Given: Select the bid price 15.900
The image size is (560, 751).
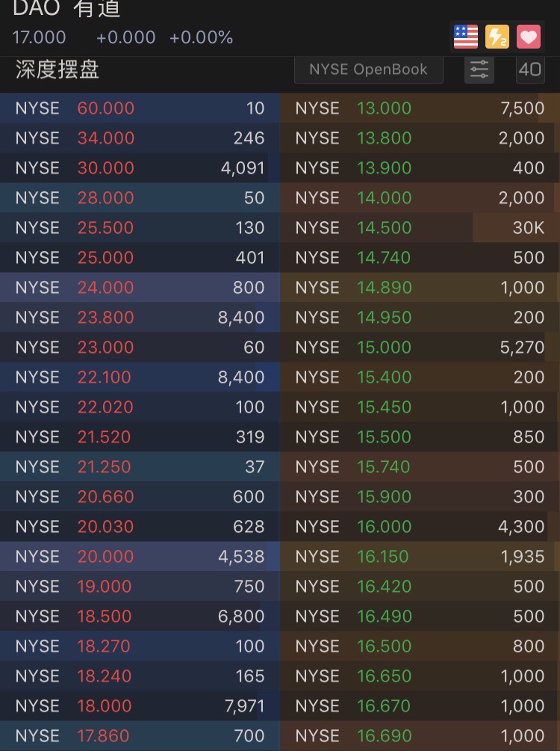Looking at the screenshot, I should [385, 497].
